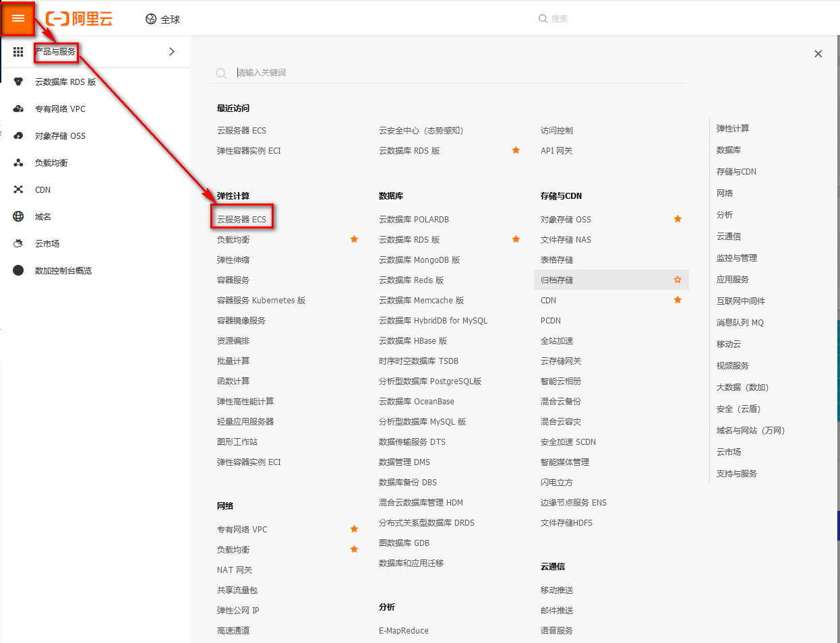Click the globe icon next to 全球
The image size is (840, 643).
(151, 19)
